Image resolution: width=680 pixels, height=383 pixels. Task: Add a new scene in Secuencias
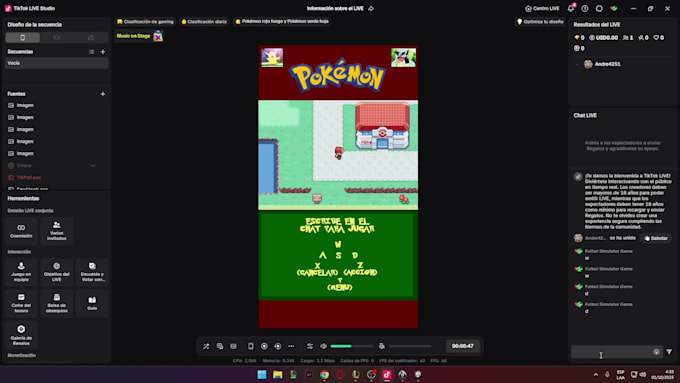[103, 52]
